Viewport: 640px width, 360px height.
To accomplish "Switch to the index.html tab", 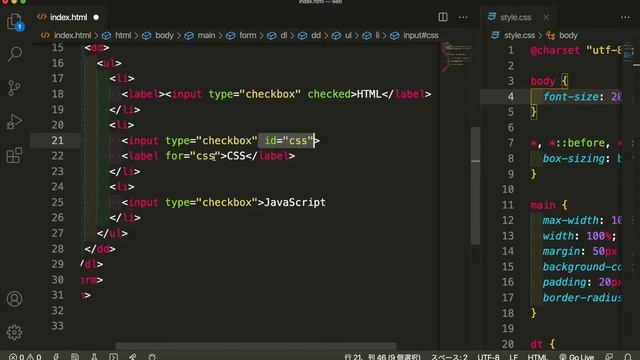I will [68, 17].
